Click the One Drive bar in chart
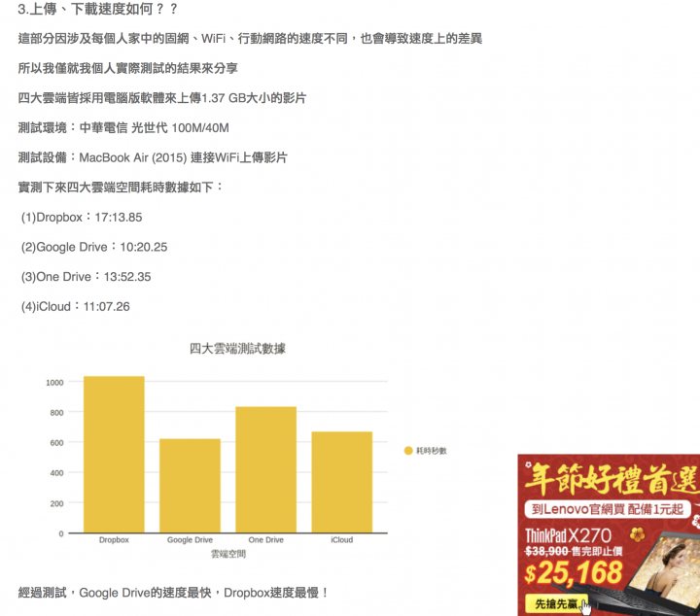 click(266, 469)
